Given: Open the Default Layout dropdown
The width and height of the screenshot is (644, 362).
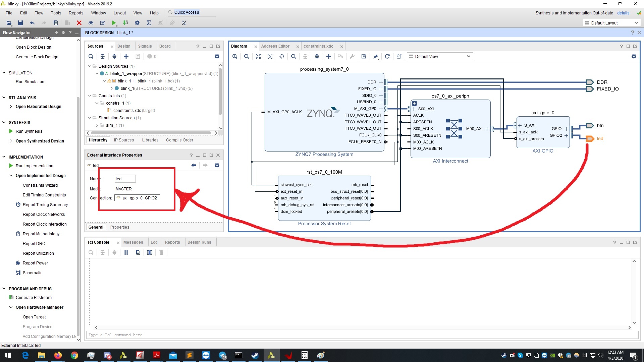Looking at the screenshot, I should click(611, 23).
